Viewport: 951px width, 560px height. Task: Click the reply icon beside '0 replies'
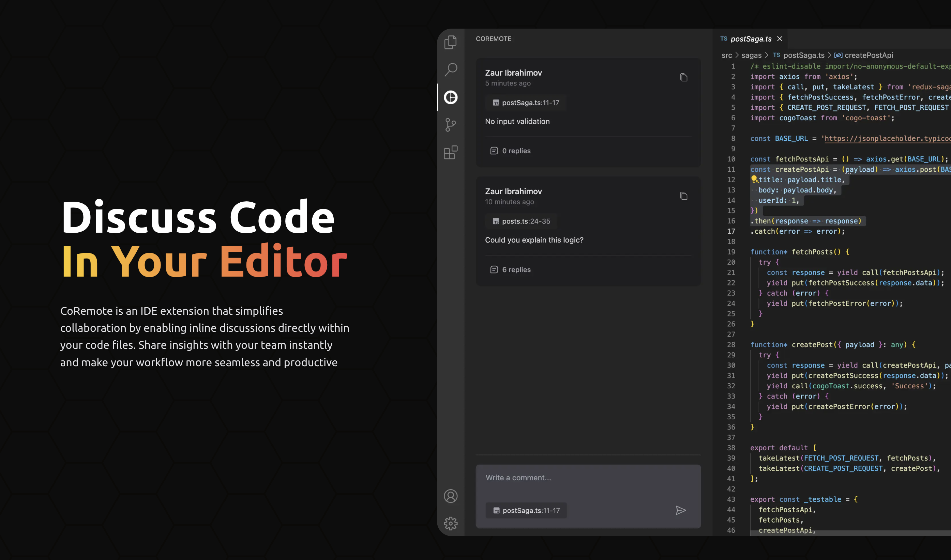[494, 151]
